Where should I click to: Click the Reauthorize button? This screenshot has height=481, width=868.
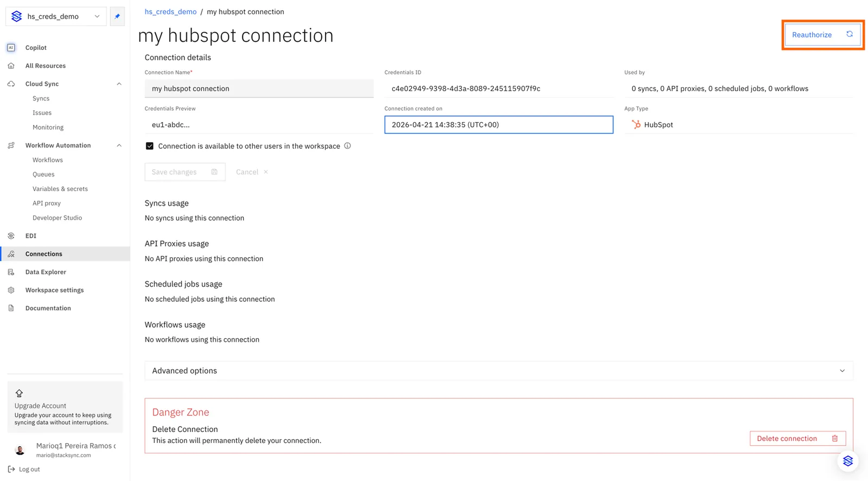point(822,35)
